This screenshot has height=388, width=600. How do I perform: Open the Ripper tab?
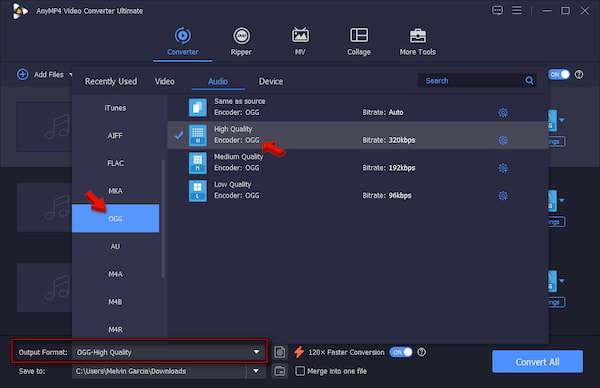241,42
